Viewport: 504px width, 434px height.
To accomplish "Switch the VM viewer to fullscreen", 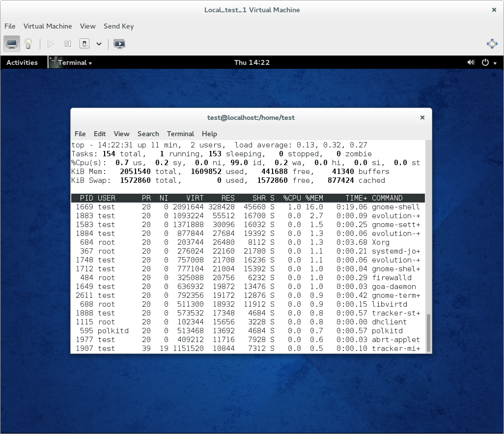I will tap(492, 44).
